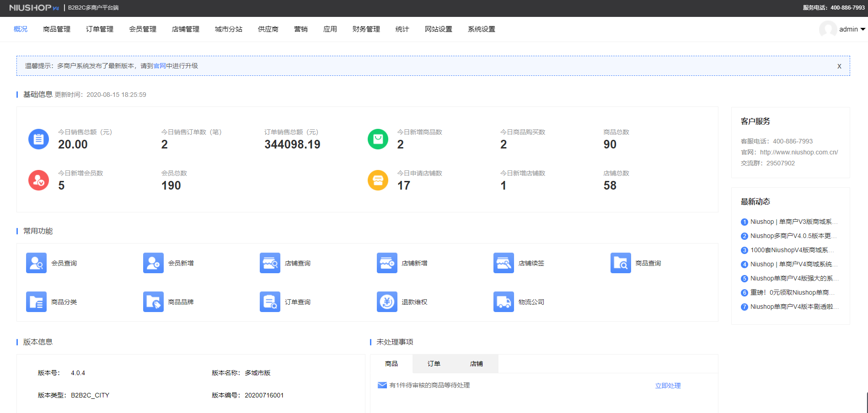Viewport: 868px width, 413px height.
Task: Switch to 店铺 tab in 未处理事项
Action: (477, 364)
